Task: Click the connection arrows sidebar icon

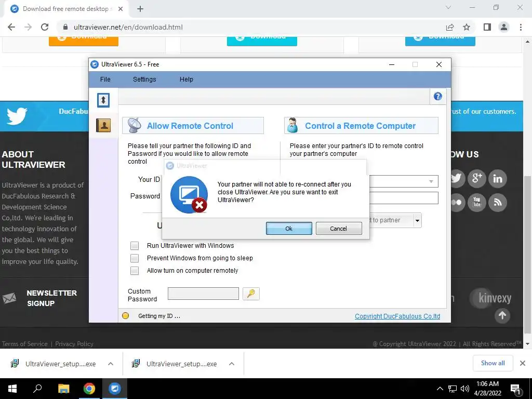Action: tap(103, 100)
